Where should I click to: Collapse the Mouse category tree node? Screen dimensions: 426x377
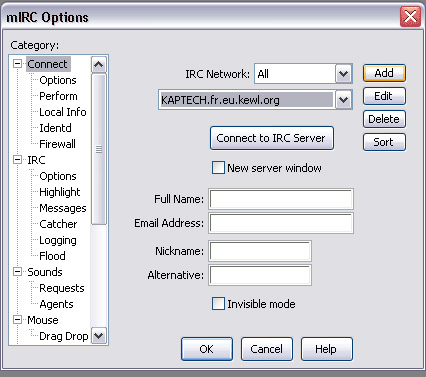(x=17, y=320)
